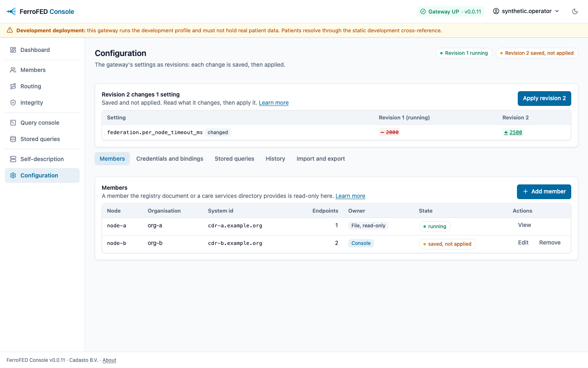
Task: Open the About link in footer
Action: [109, 360]
